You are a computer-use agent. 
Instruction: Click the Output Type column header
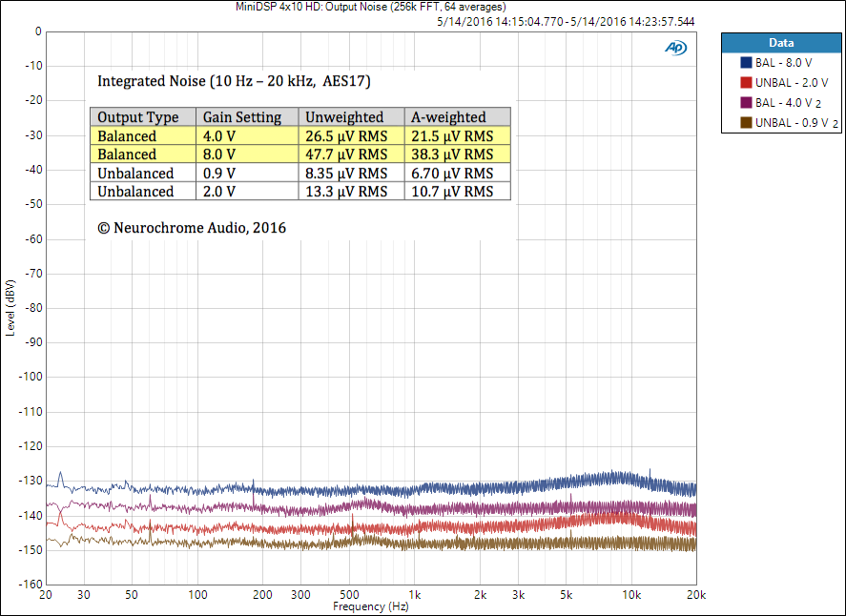click(x=142, y=117)
